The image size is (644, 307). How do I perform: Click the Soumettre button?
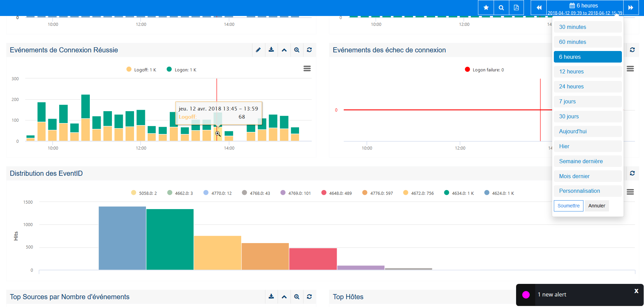(568, 205)
